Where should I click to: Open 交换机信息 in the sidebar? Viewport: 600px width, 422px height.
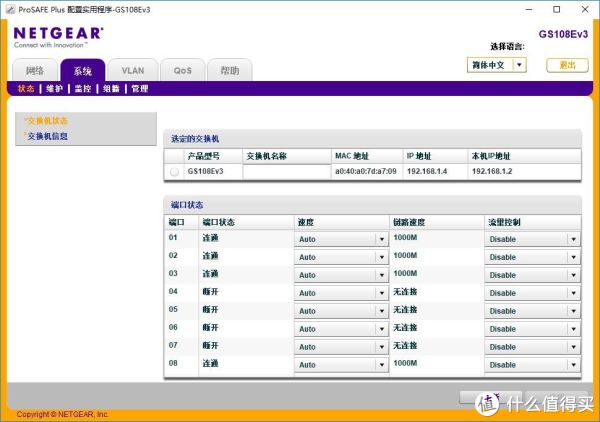click(47, 136)
